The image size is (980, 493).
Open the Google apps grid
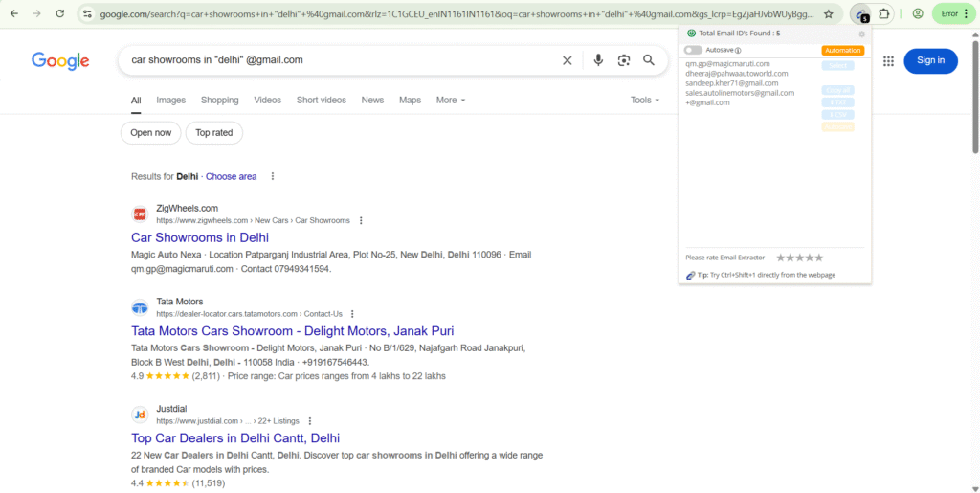pyautogui.click(x=888, y=60)
